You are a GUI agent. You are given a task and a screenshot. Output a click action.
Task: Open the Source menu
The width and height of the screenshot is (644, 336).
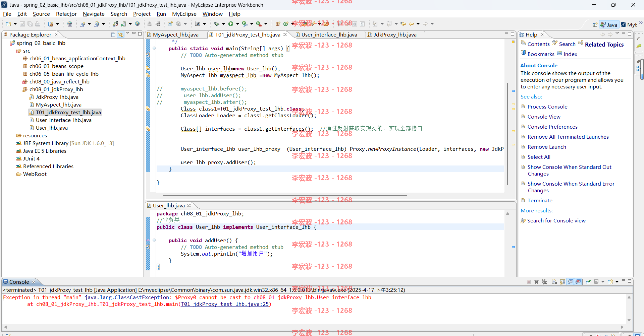click(x=41, y=14)
